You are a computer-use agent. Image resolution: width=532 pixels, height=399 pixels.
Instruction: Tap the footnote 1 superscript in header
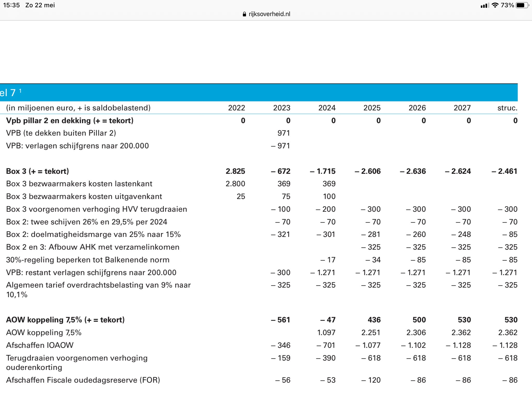(x=20, y=91)
